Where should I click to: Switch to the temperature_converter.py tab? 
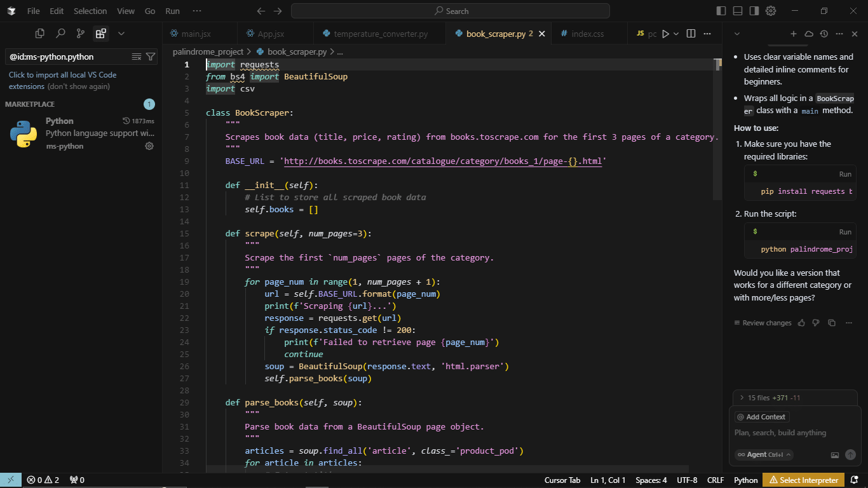click(381, 34)
